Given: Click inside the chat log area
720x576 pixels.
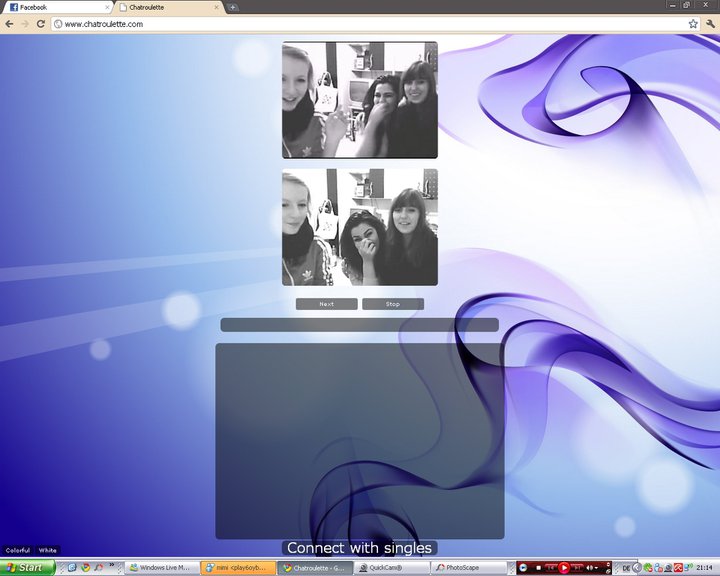Looking at the screenshot, I should tap(360, 441).
